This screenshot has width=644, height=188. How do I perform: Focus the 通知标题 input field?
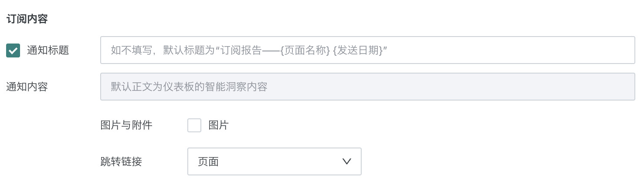pos(367,50)
